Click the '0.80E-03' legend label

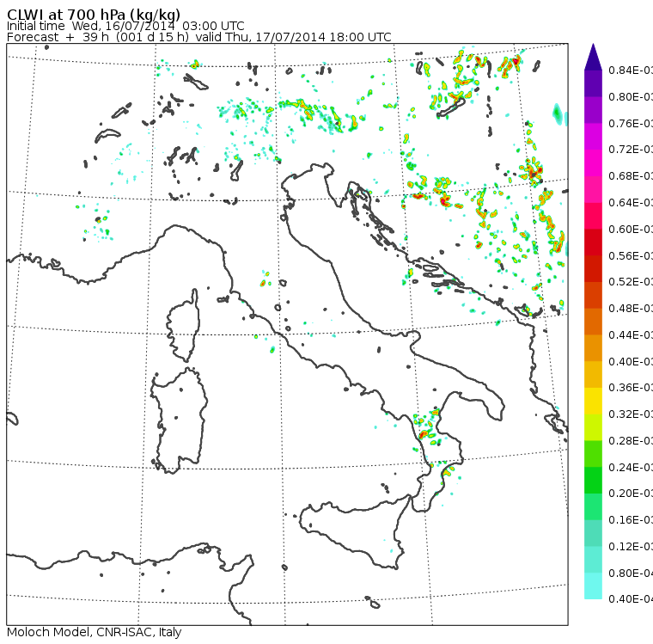click(x=631, y=97)
